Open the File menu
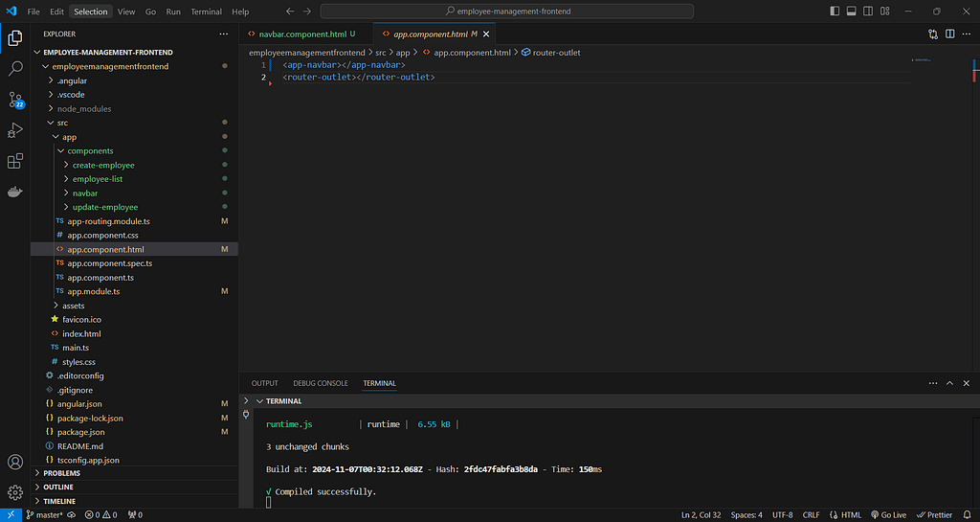This screenshot has width=980, height=522. pyautogui.click(x=33, y=11)
